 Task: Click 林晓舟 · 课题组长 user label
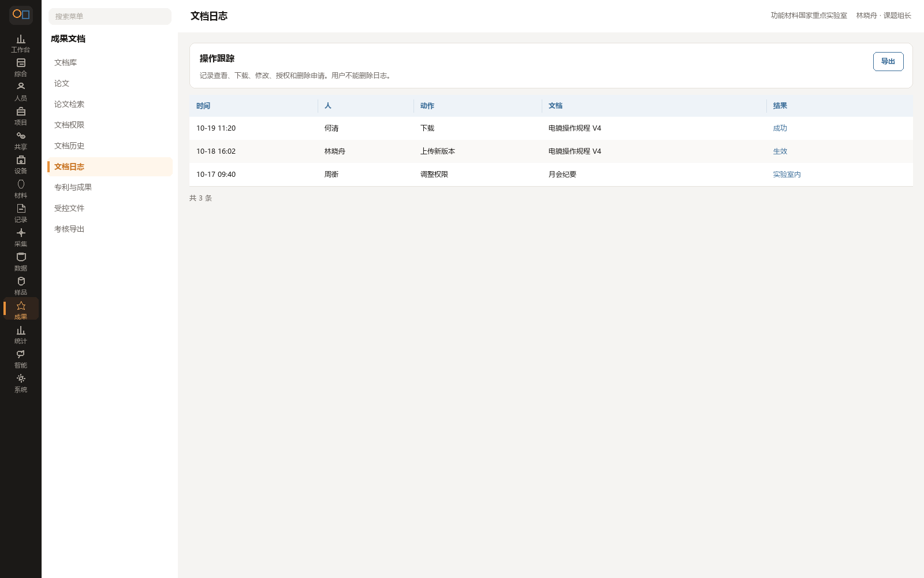pos(884,16)
